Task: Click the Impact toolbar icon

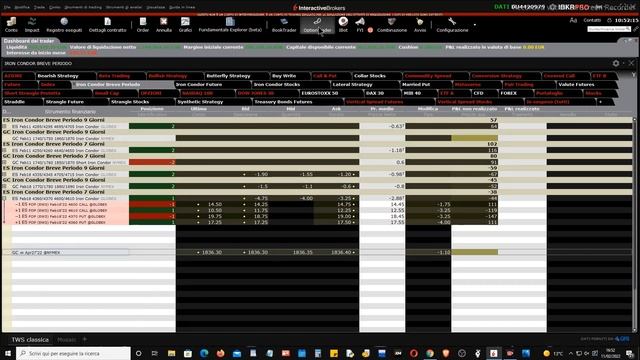Action: [32, 24]
